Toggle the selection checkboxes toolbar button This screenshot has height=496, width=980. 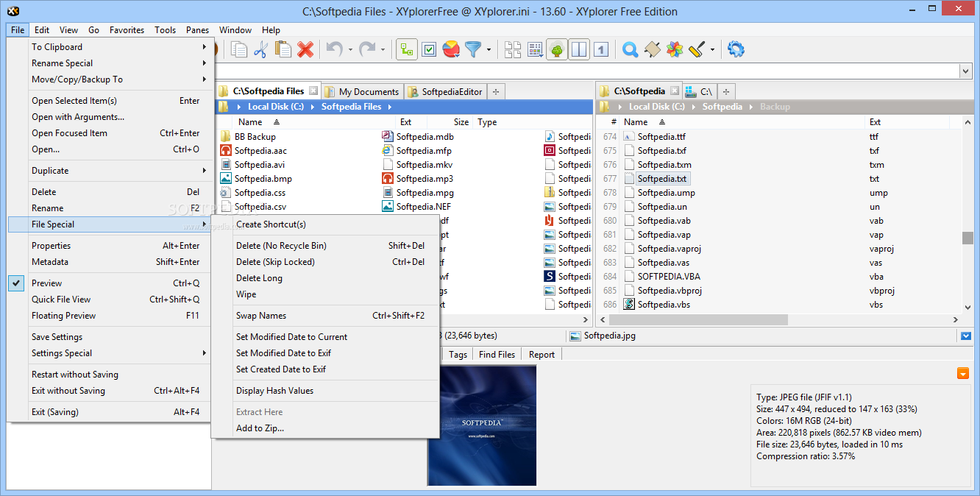click(x=429, y=49)
